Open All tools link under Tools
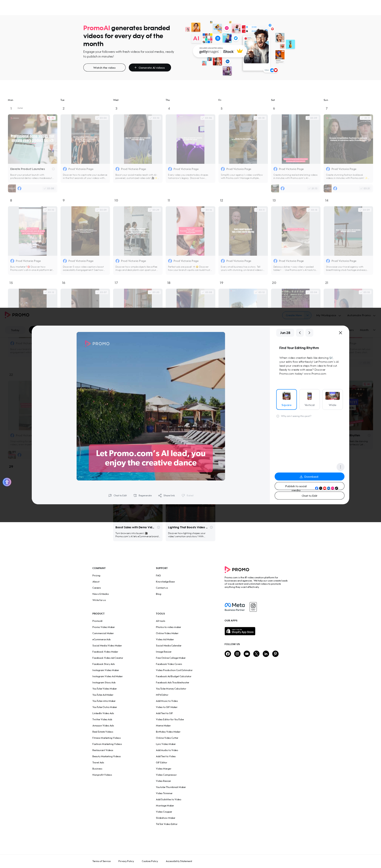Image resolution: width=381 pixels, height=868 pixels. pyautogui.click(x=160, y=621)
